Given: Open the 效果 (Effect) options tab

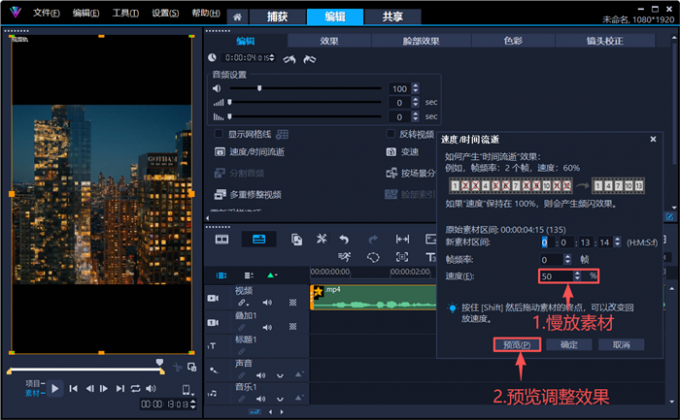Looking at the screenshot, I should [329, 41].
